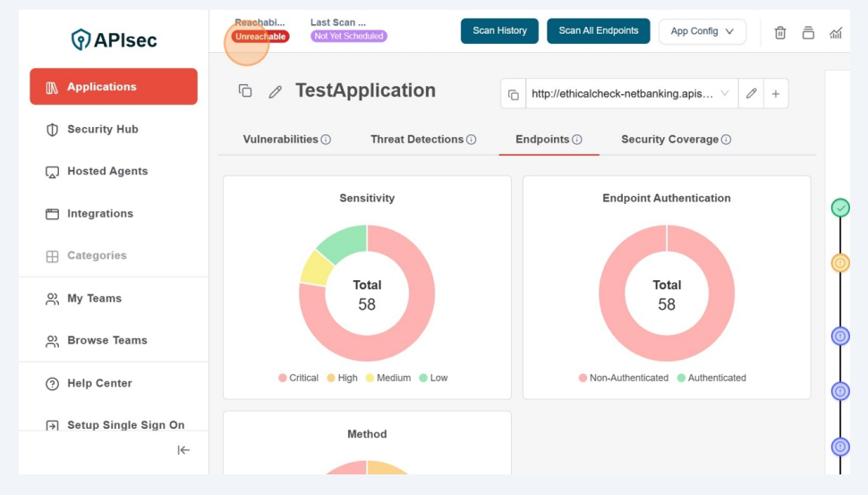This screenshot has width=868, height=495.
Task: Expand the ethicalcheck-netbanking URL dropdown
Action: 724,94
